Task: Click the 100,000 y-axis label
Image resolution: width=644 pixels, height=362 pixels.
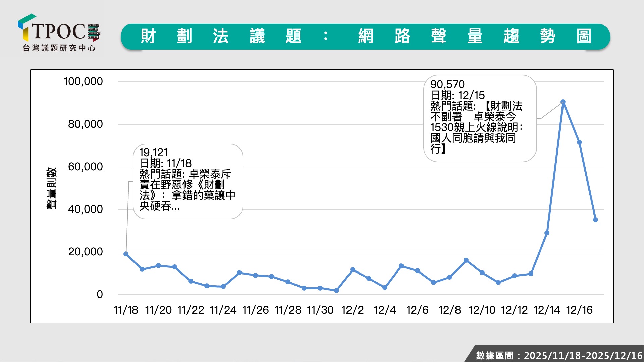Action: tap(83, 81)
